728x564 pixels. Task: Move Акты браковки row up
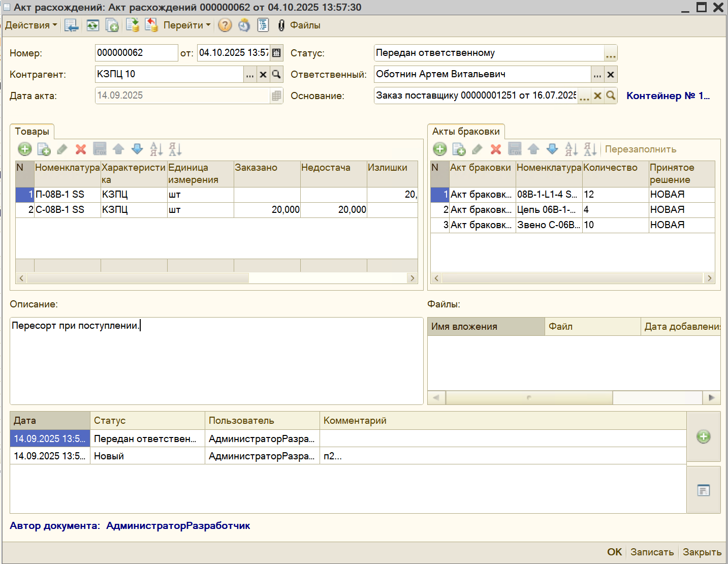pyautogui.click(x=533, y=149)
